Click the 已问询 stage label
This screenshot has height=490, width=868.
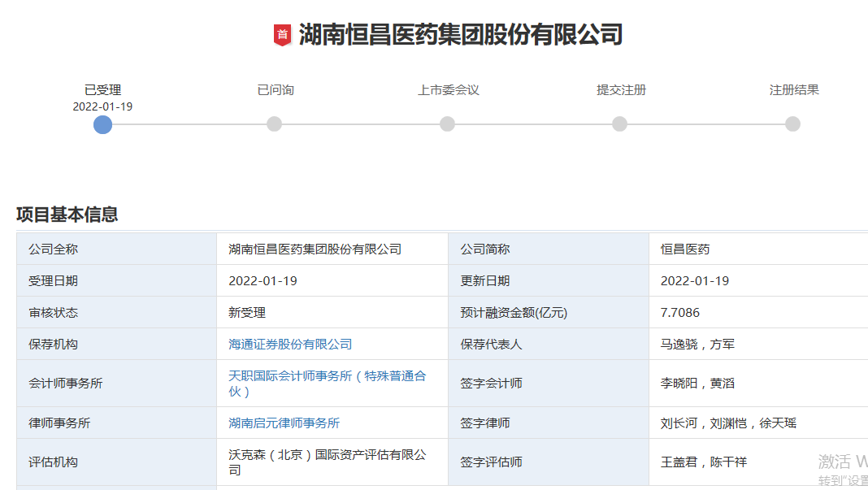pos(276,89)
